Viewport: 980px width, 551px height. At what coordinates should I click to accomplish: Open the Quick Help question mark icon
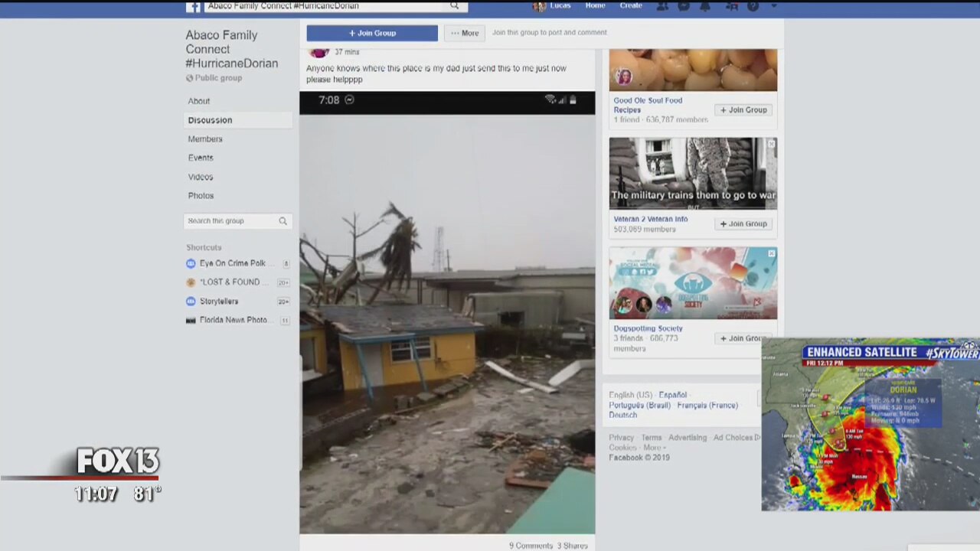[753, 6]
